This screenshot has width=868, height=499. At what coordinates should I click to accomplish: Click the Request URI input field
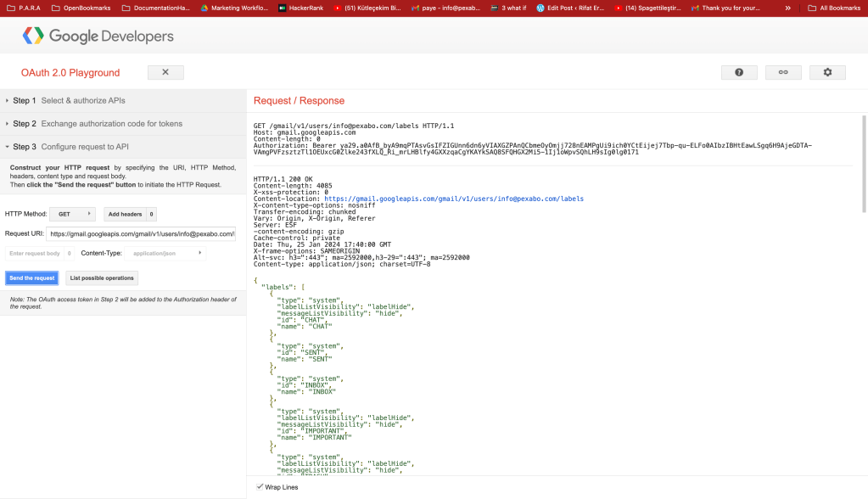click(x=141, y=233)
